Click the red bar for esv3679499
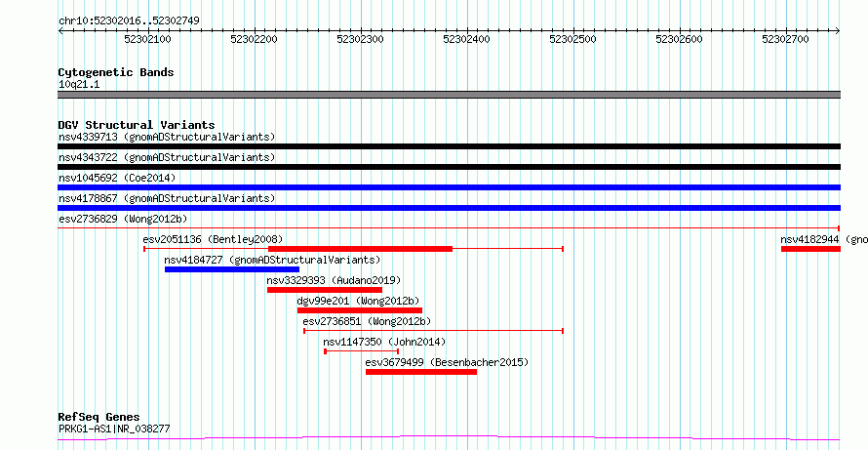This screenshot has width=868, height=450. (x=421, y=372)
